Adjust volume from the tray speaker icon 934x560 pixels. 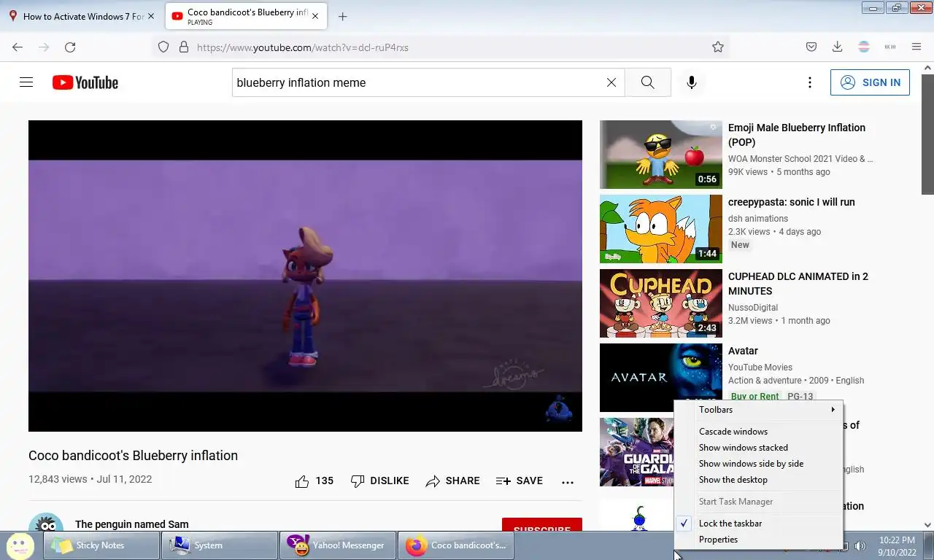(x=860, y=546)
